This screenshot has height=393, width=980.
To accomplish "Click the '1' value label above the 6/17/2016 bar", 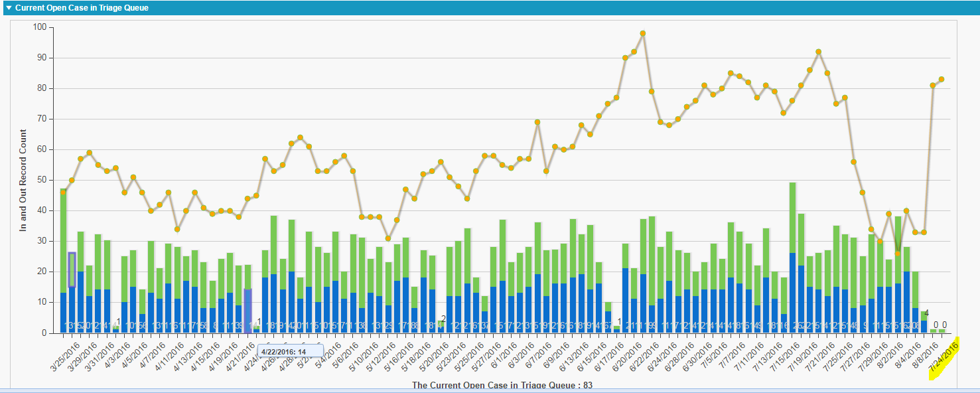I will tap(619, 321).
